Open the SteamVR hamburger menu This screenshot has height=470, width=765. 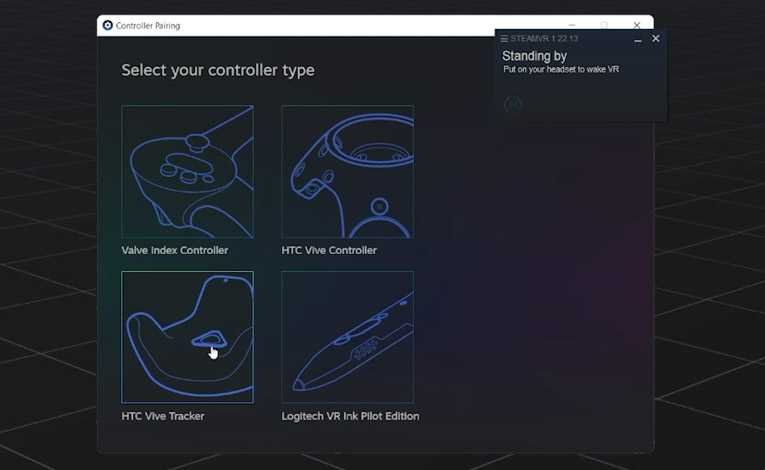pyautogui.click(x=505, y=39)
